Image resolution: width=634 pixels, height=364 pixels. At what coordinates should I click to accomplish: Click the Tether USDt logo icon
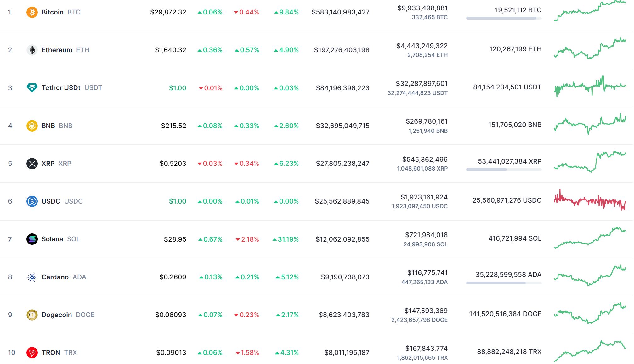click(32, 87)
